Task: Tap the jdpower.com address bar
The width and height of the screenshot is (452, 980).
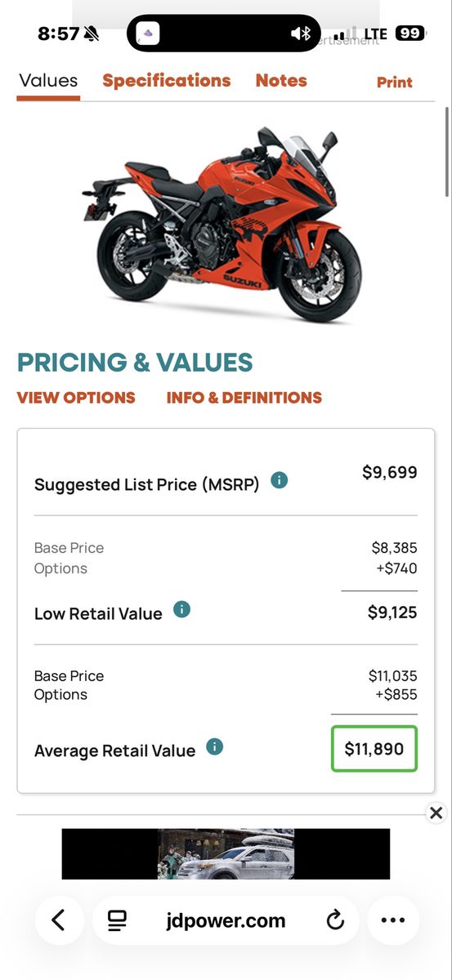Action: pyautogui.click(x=226, y=920)
